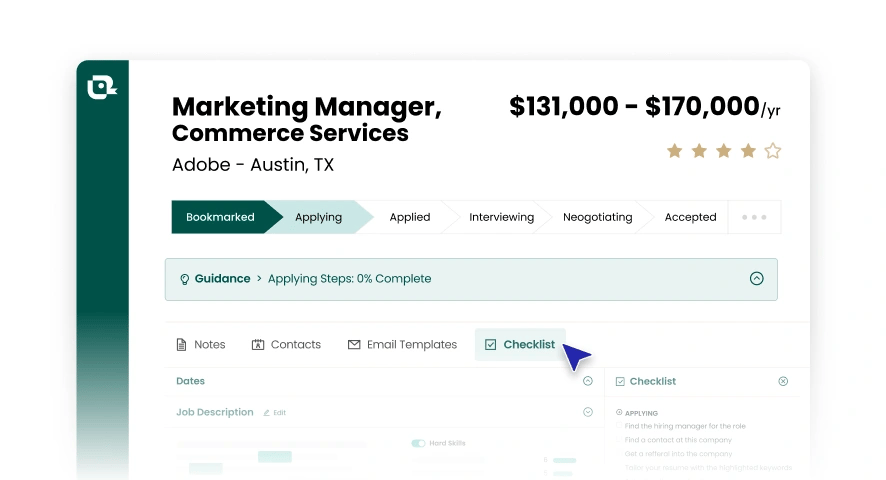Click the Adobe - Austin, TX text
886x480 pixels.
pyautogui.click(x=253, y=165)
